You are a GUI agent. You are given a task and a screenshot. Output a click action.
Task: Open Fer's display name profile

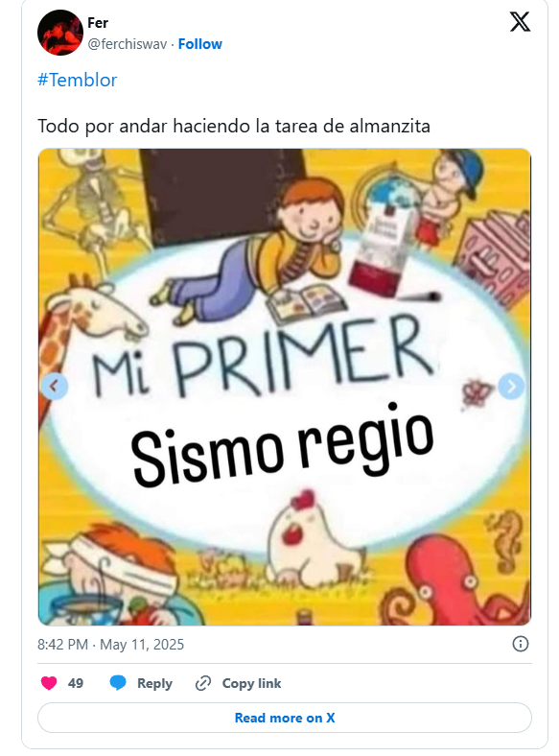tap(98, 23)
